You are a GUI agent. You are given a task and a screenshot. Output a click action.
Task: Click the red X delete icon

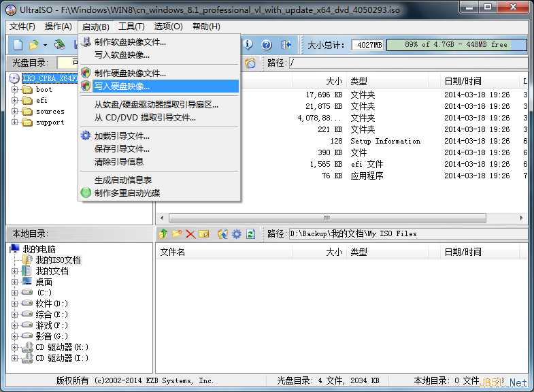click(x=190, y=234)
